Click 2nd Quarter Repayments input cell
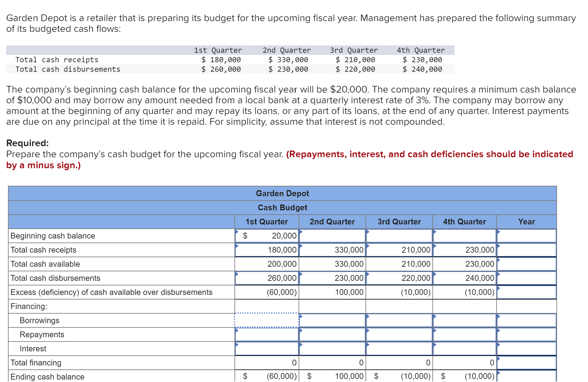The height and width of the screenshot is (382, 588). 332,334
